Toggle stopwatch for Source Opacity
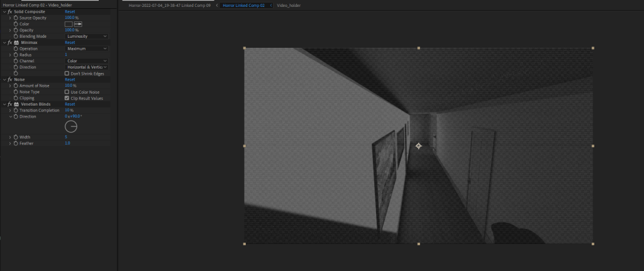The height and width of the screenshot is (271, 644). coord(16,18)
